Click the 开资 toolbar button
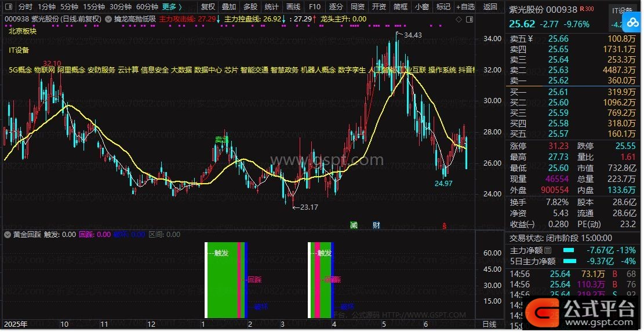This screenshot has width=644, height=332. [x=379, y=6]
